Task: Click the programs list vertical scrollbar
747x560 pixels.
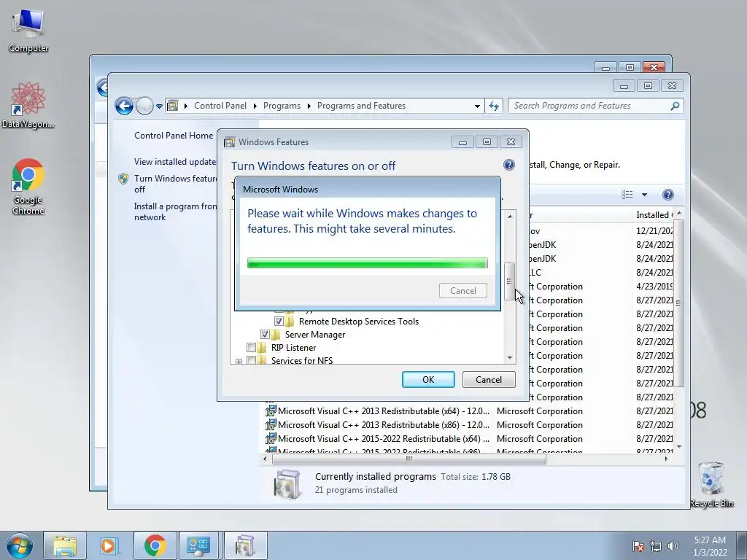Action: click(x=679, y=303)
